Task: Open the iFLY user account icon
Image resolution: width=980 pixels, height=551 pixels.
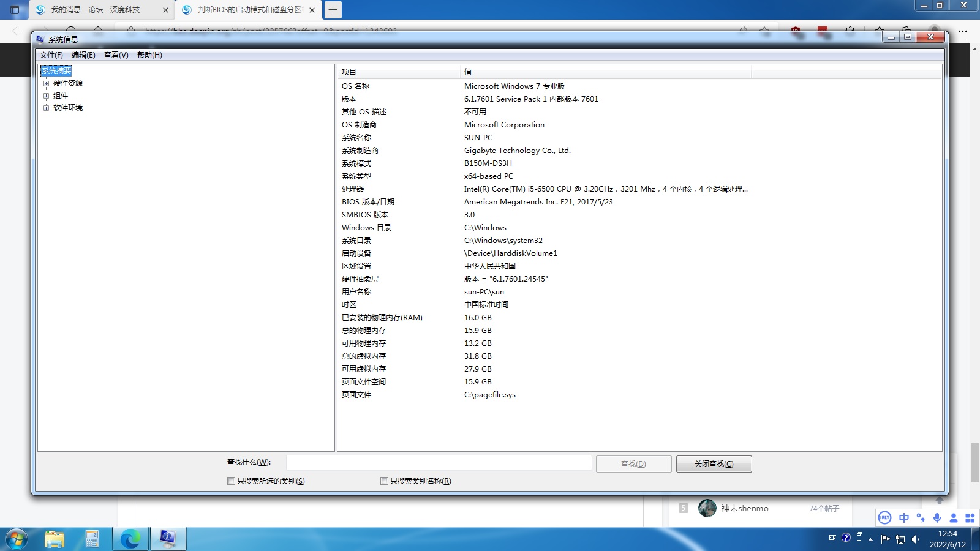Action: pos(954,518)
